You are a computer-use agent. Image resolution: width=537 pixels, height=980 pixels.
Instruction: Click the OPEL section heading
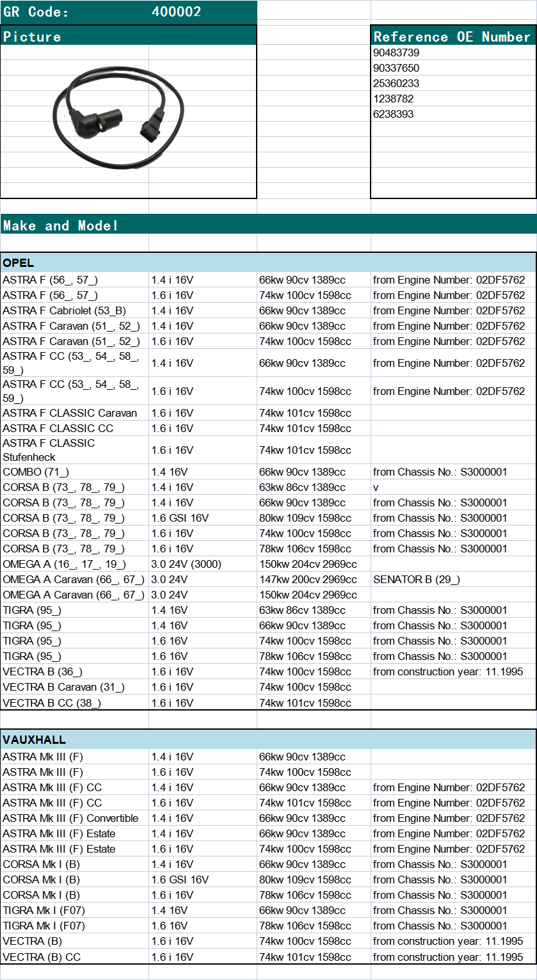[x=268, y=262]
